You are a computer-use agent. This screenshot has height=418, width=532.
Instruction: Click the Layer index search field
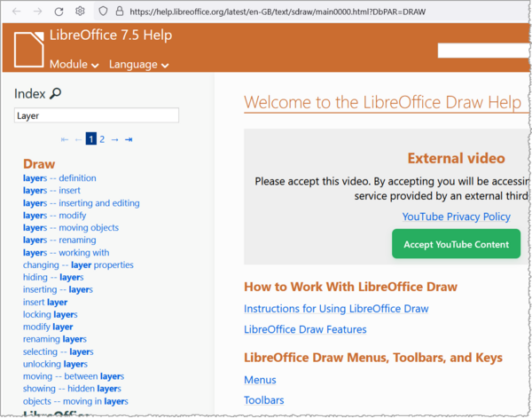coord(97,115)
